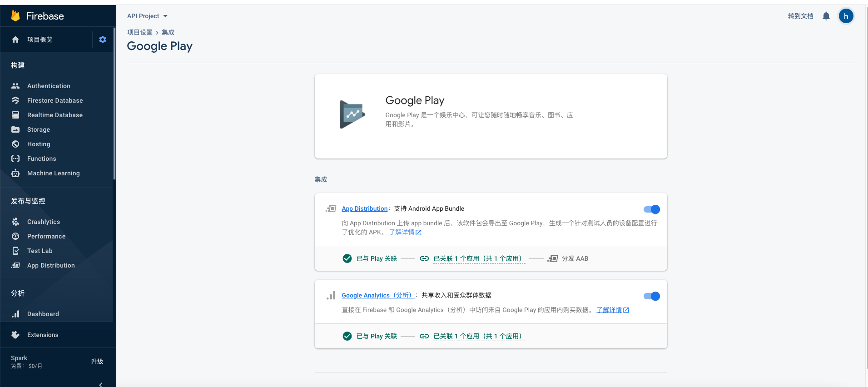Image resolution: width=868 pixels, height=387 pixels.
Task: Open App Distribution link in card
Action: [365, 208]
